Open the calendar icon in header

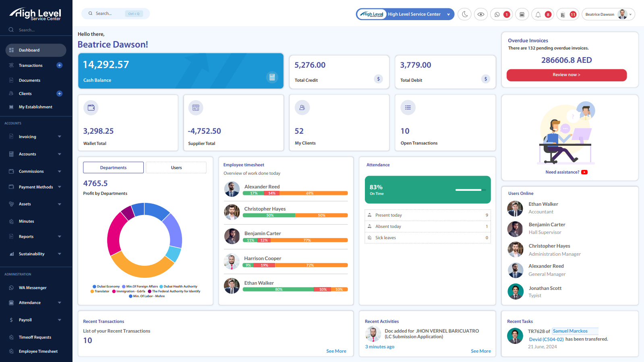[x=522, y=14]
